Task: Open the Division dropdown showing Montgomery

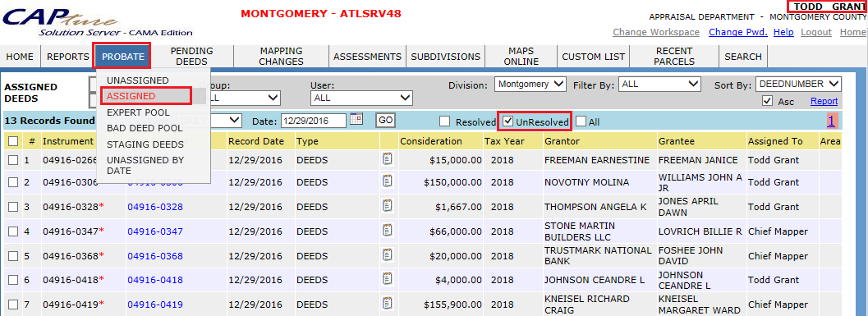Action: coord(530,84)
